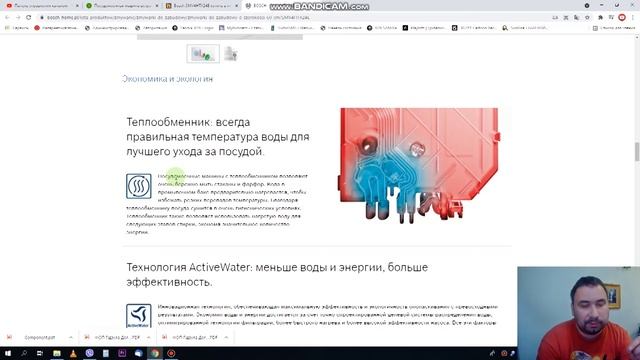The image size is (640, 360).
Task: Open Task View on the taskbar
Action: [40, 353]
